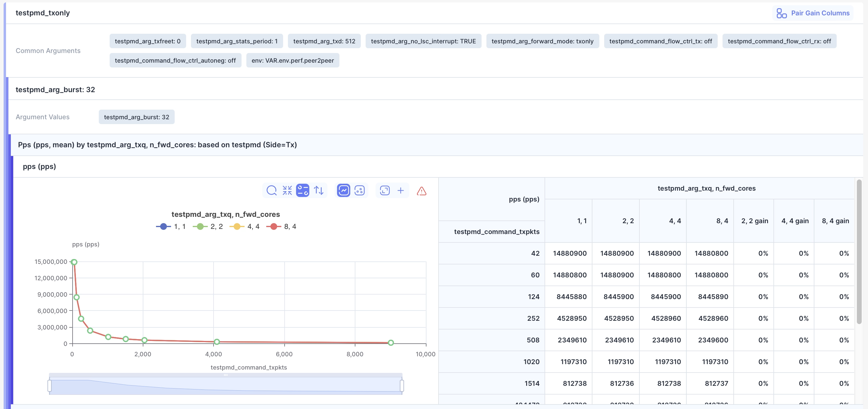
Task: Click the table's vertical scrollbar
Action: pos(859,252)
